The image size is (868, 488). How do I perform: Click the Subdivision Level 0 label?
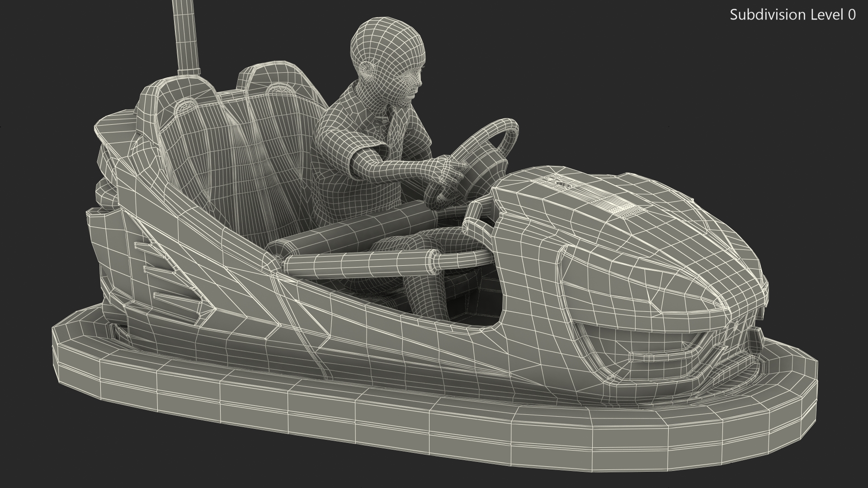click(793, 15)
